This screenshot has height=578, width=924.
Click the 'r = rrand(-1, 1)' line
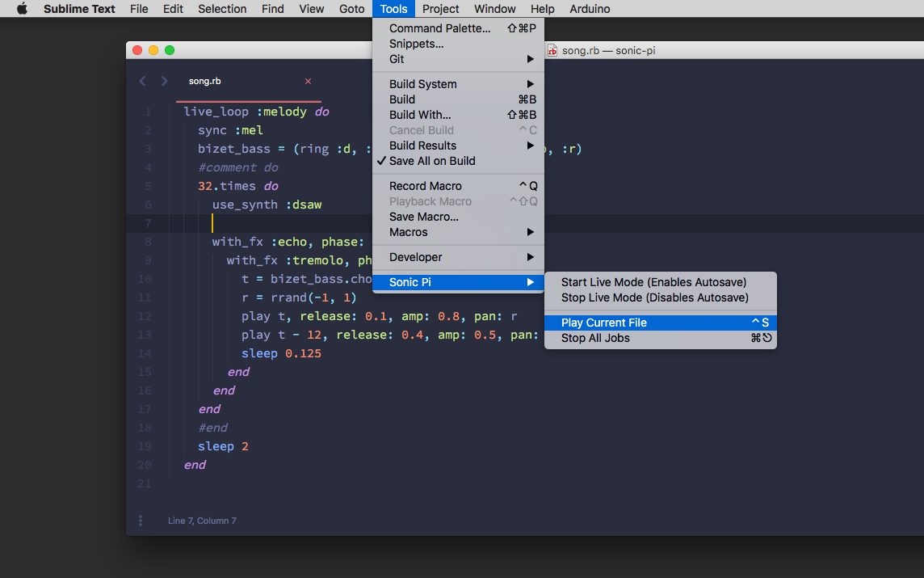coord(300,297)
